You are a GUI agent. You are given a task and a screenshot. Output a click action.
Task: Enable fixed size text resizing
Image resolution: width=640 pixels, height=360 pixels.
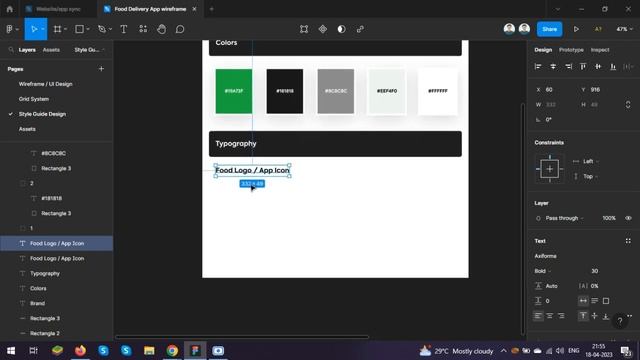(x=606, y=301)
